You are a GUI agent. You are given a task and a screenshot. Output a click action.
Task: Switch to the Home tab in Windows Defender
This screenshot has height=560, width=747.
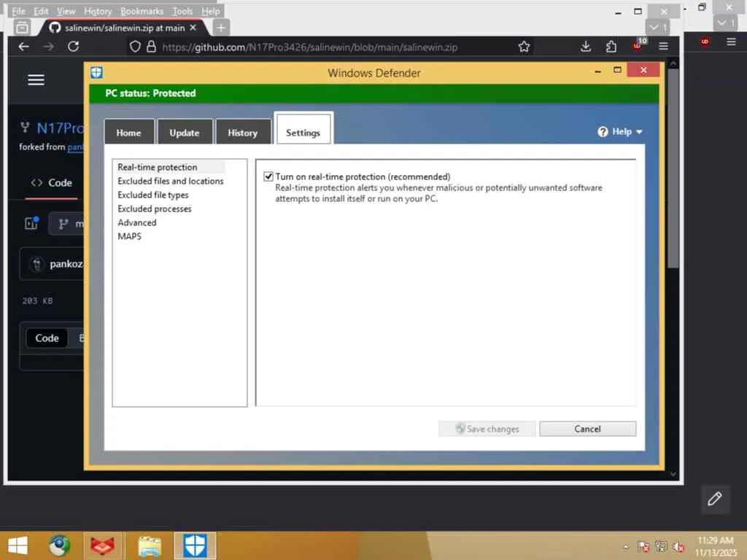pos(129,133)
